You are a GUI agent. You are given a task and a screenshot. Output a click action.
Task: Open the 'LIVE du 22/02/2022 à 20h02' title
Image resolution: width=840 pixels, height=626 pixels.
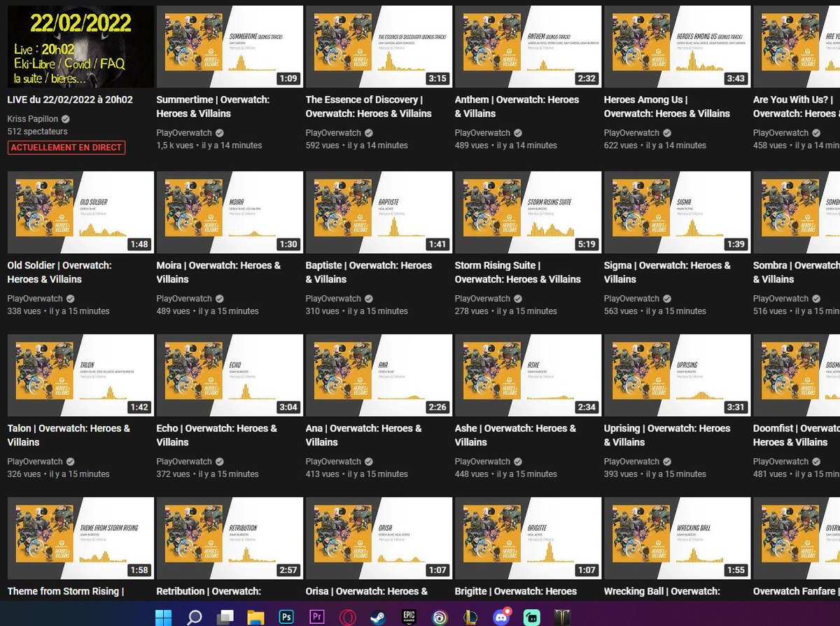click(70, 100)
